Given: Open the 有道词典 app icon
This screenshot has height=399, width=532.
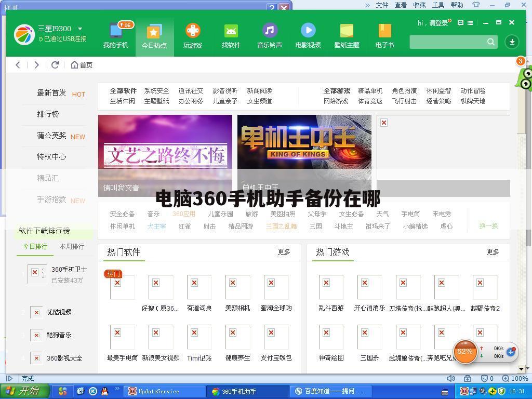Looking at the screenshot, I should click(199, 287).
